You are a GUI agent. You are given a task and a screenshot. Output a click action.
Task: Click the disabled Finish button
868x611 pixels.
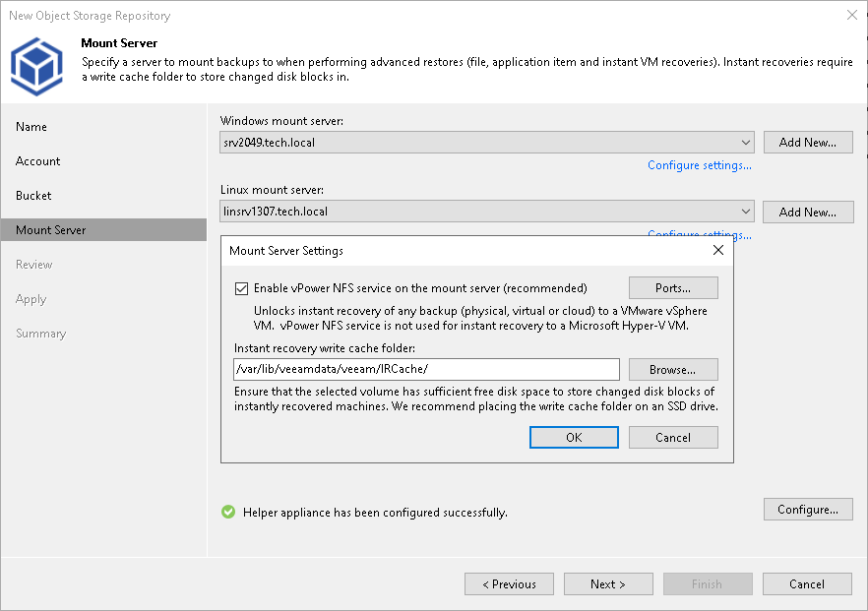pos(708,583)
